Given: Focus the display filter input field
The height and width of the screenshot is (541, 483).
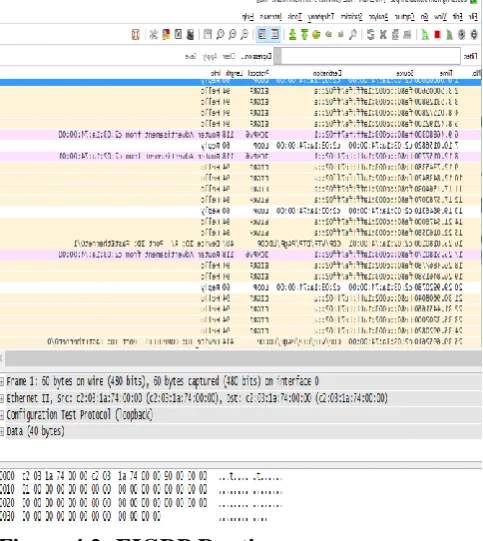Looking at the screenshot, I should (x=371, y=56).
